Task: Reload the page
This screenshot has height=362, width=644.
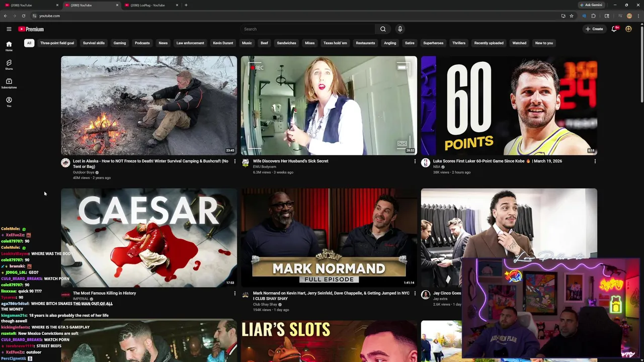Action: (x=23, y=16)
